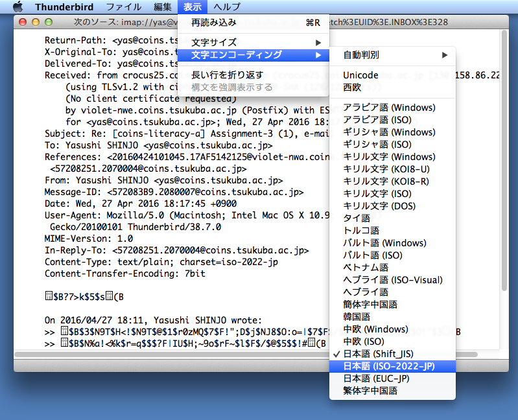Image resolution: width=518 pixels, height=420 pixels.
Task: Choose 中欧 (ISO) encoding
Action: tap(392, 342)
